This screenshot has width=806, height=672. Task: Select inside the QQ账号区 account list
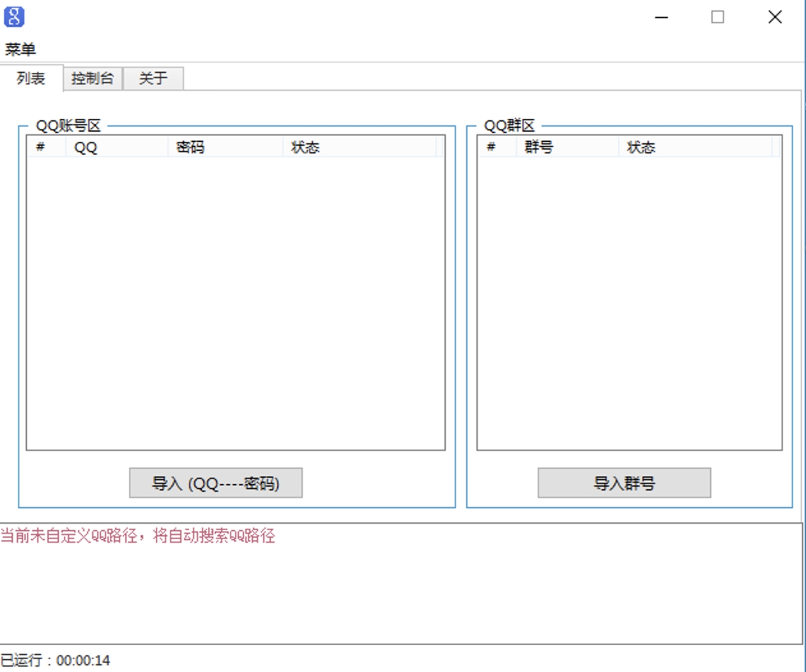pyautogui.click(x=236, y=300)
